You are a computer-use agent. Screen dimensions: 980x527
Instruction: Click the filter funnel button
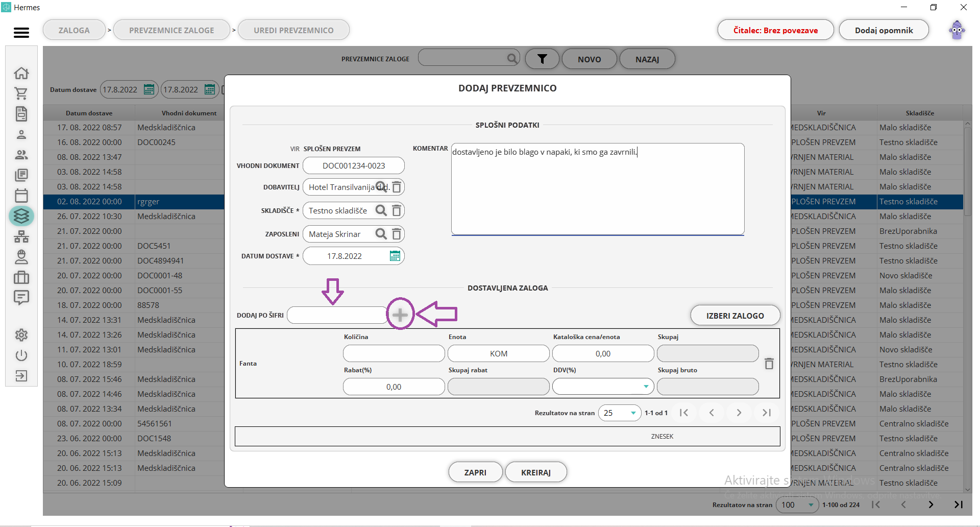tap(542, 59)
